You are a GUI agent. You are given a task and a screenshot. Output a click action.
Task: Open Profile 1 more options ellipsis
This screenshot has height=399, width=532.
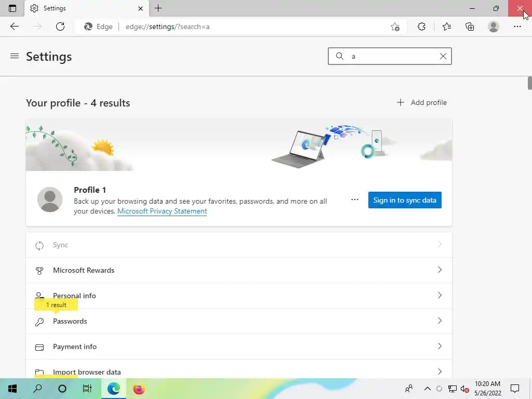tap(354, 199)
